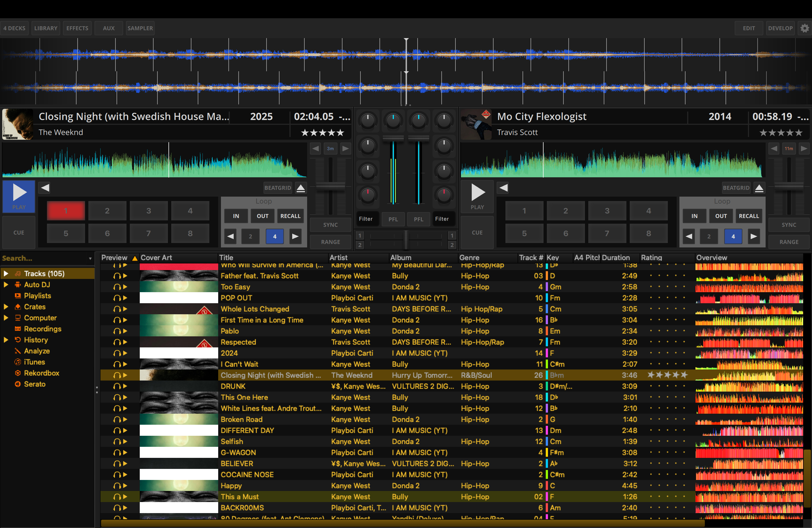Open the Analyze sidebar item
Screen dimensions: 812x528
pyautogui.click(x=36, y=351)
